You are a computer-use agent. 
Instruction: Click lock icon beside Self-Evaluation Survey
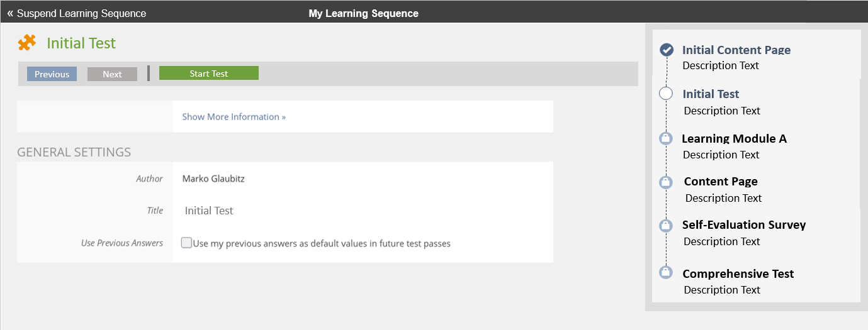(x=666, y=225)
